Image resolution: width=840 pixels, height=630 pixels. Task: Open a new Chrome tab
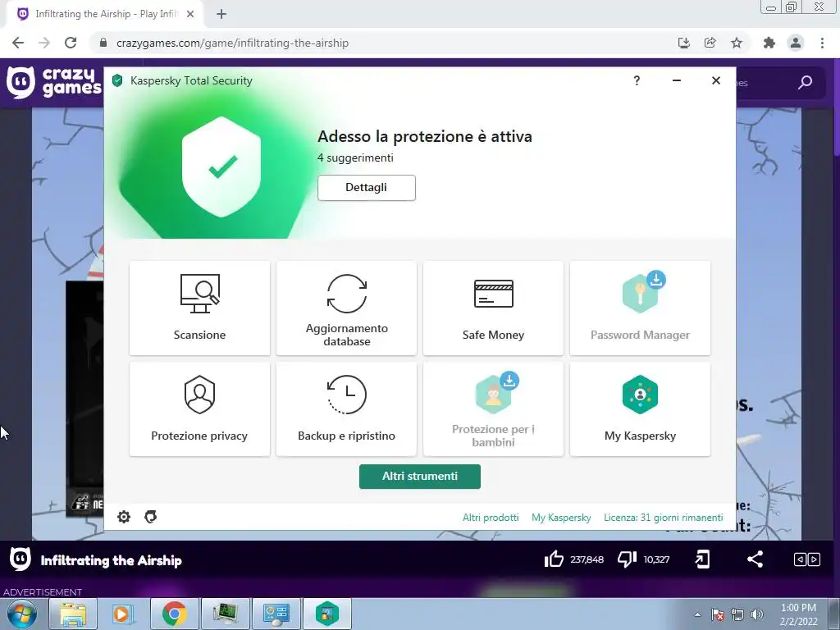(221, 14)
